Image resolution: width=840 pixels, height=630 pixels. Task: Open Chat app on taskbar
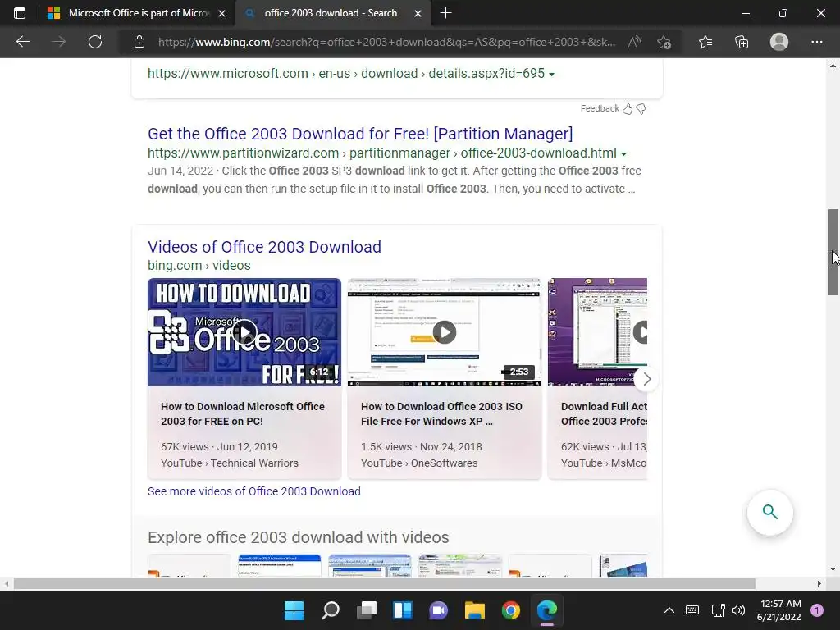(x=438, y=610)
